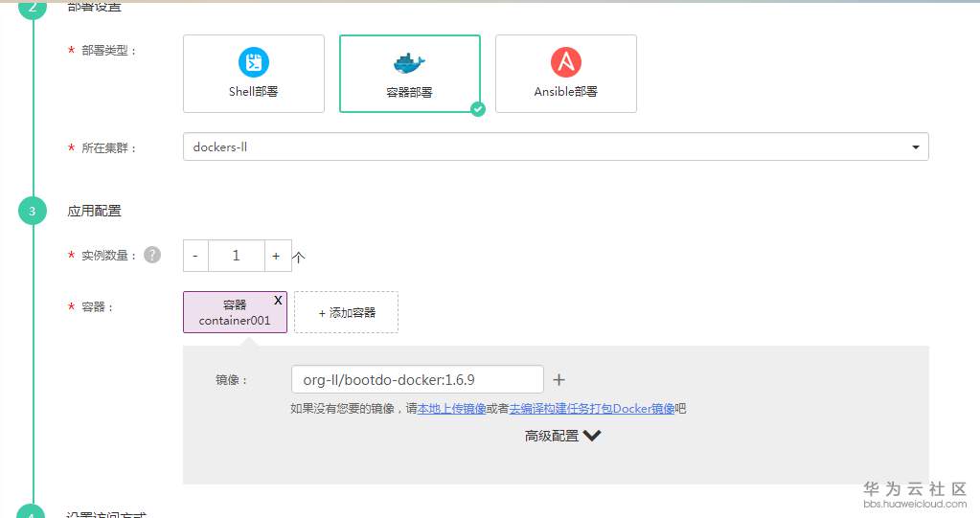Click the 应用配置 step heading text
The width and height of the screenshot is (980, 518).
tap(95, 211)
